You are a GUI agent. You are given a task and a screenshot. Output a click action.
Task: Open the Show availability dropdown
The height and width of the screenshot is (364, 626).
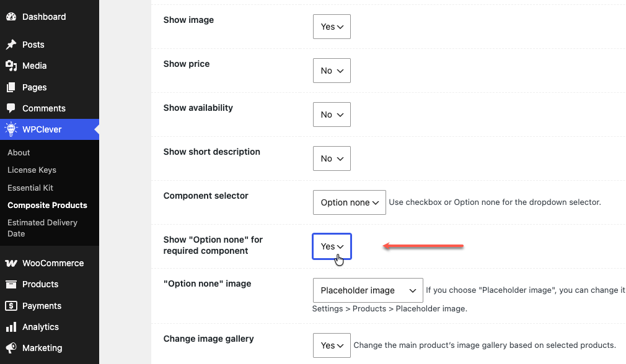(332, 115)
